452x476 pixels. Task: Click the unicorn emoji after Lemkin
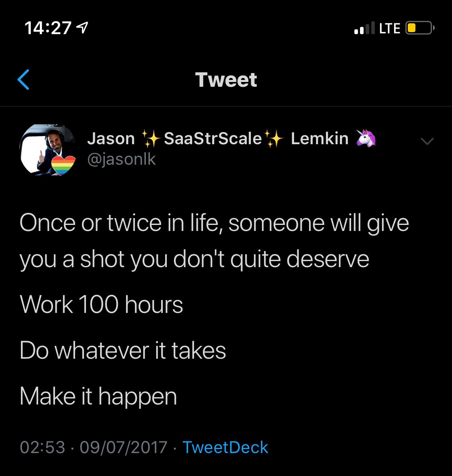(x=366, y=139)
